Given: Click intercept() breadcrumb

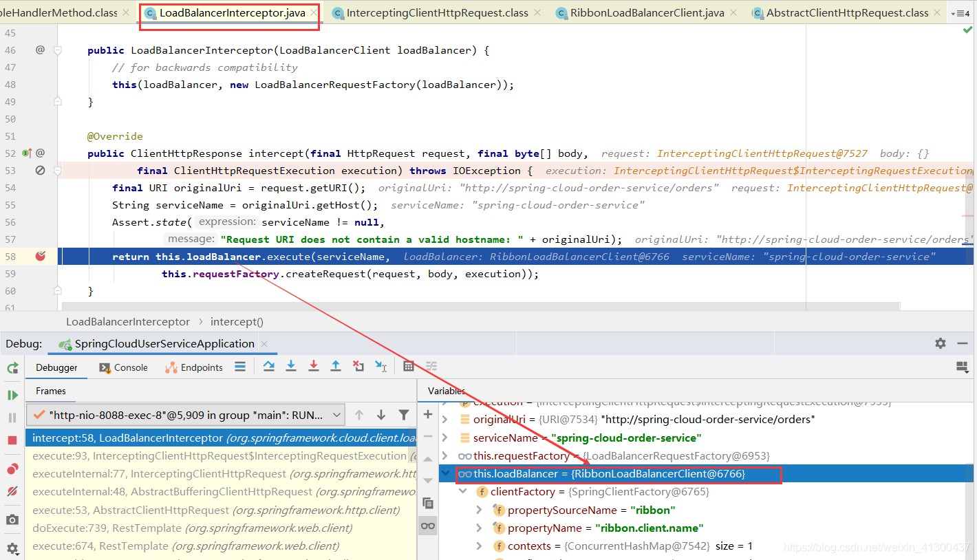Looking at the screenshot, I should pos(237,321).
